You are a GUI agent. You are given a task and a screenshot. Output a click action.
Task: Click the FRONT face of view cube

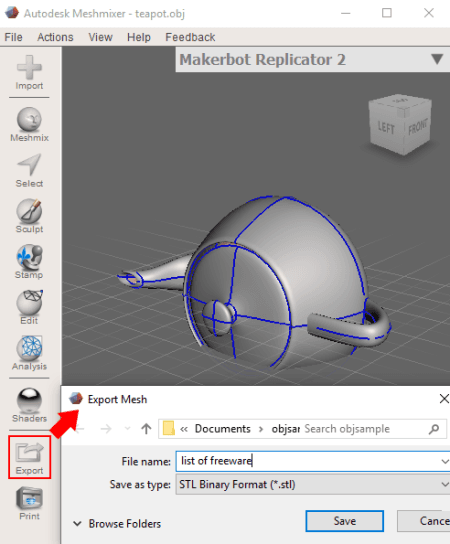coord(418,126)
